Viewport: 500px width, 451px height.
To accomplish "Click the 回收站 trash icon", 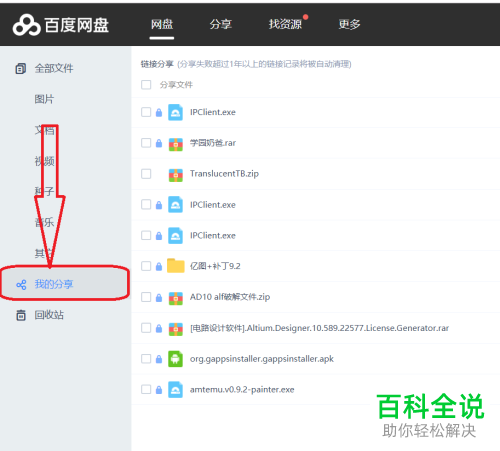I will tap(21, 315).
